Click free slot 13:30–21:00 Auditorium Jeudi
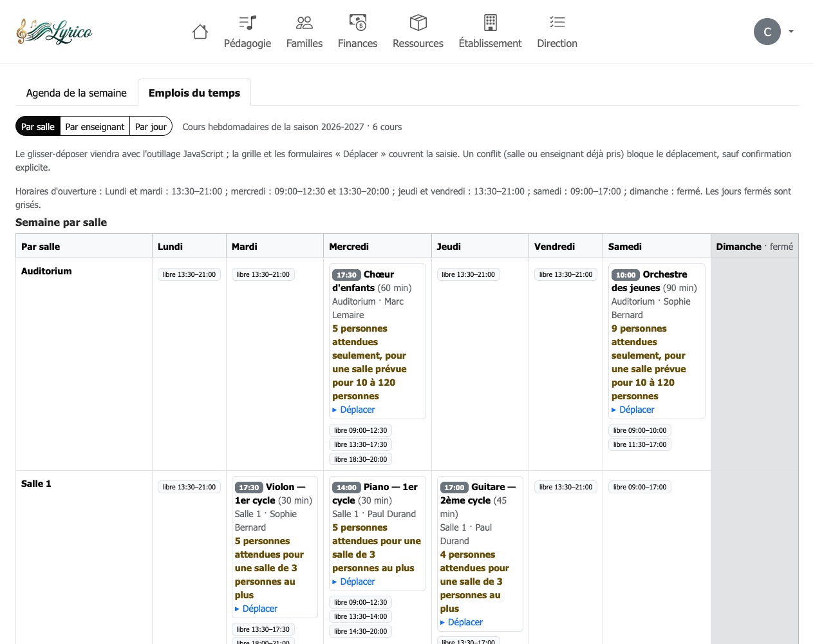 pos(468,274)
